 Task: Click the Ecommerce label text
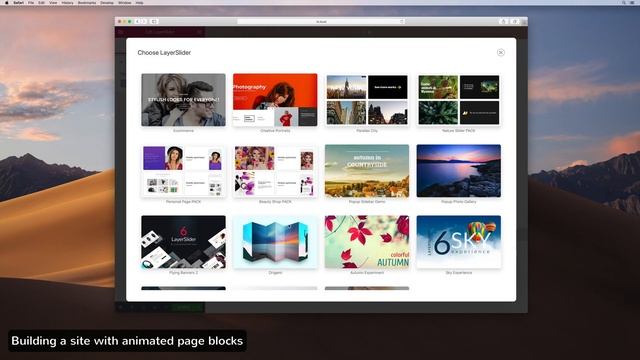click(x=183, y=131)
